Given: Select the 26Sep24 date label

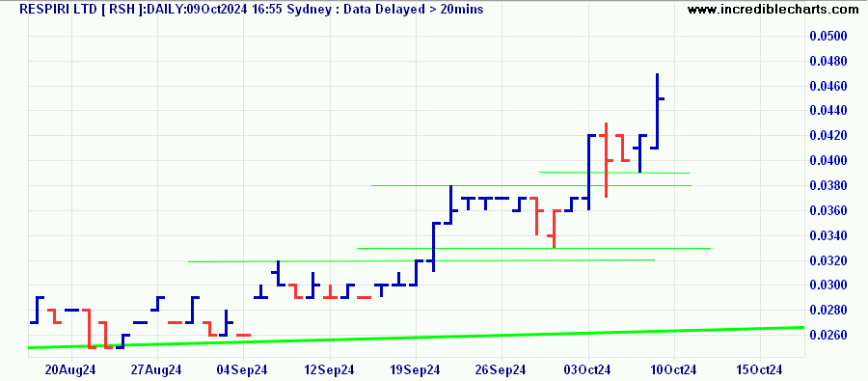Looking at the screenshot, I should pos(502,369).
